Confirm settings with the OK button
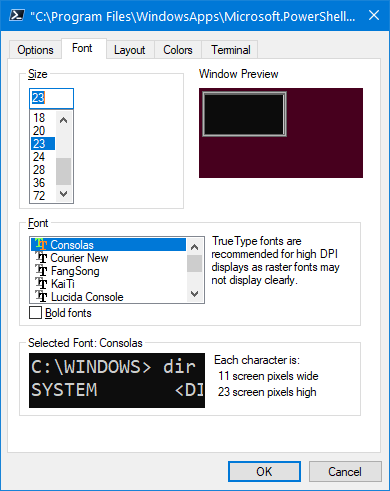The height and width of the screenshot is (491, 390). click(x=264, y=472)
